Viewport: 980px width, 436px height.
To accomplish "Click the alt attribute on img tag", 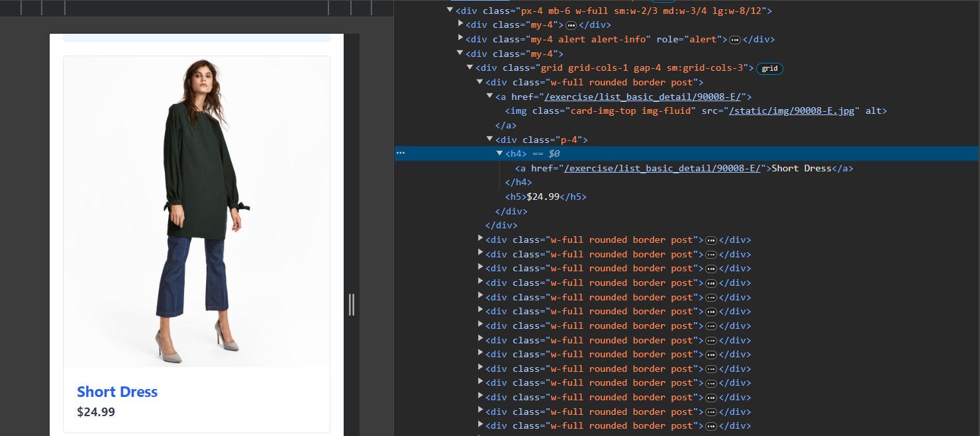I will pos(873,111).
